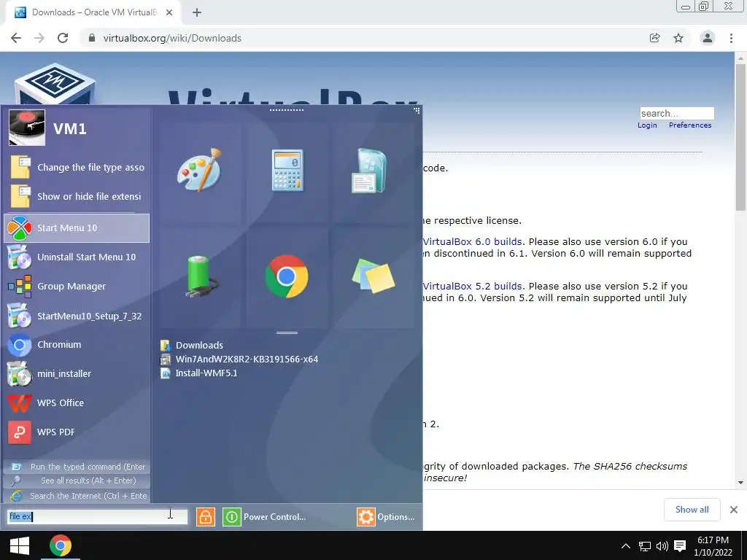747x560 pixels.
Task: Open the Sticky Notes tile
Action: 373,277
